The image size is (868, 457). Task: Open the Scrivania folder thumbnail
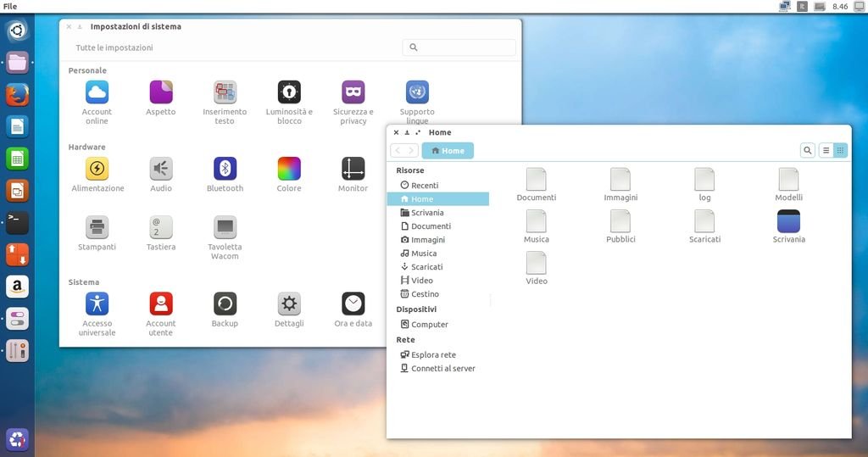pyautogui.click(x=788, y=222)
